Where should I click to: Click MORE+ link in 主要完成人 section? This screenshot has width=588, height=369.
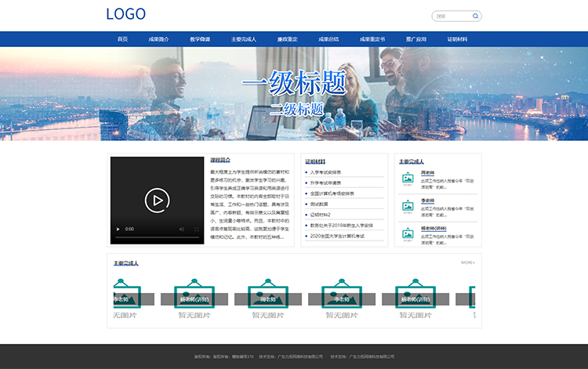[x=467, y=262]
